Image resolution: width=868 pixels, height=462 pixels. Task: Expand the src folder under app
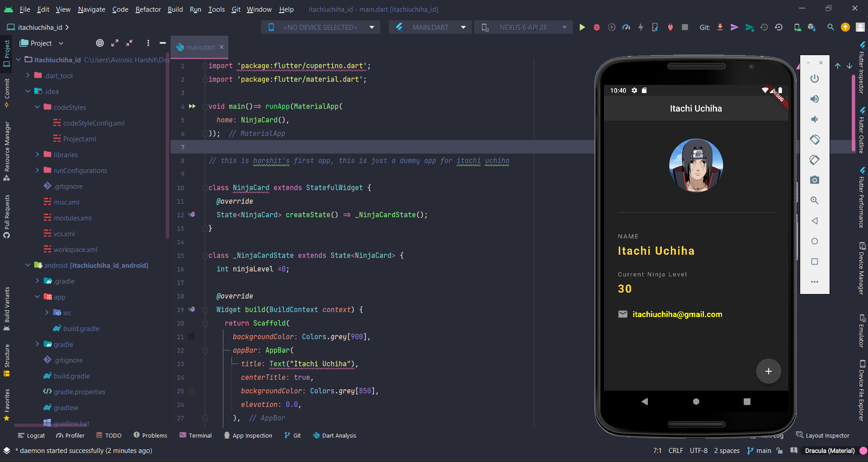(47, 313)
